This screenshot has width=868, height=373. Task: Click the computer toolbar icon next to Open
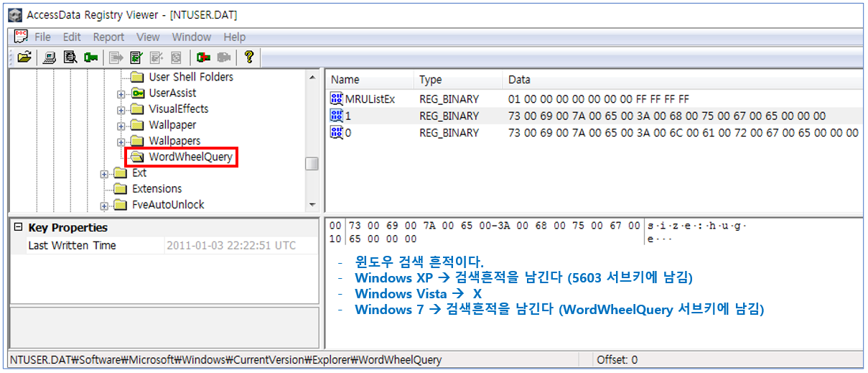[50, 57]
